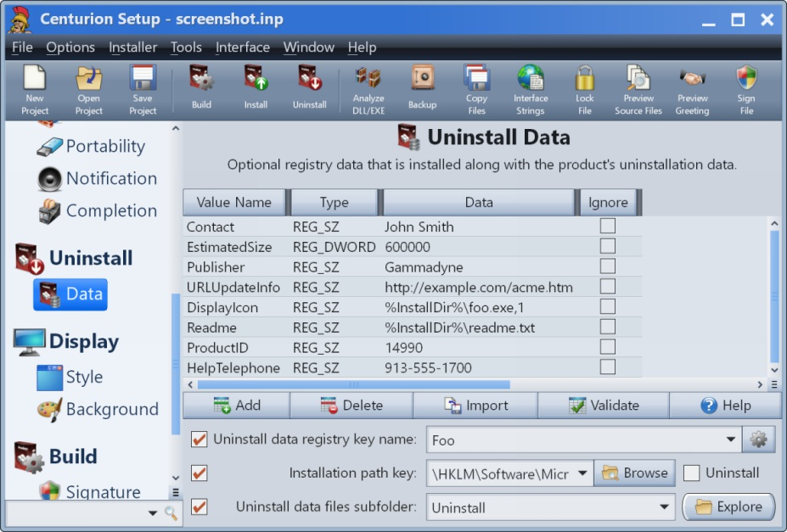Tick Ignore checkbox for DisplayIcon row
Screen dimensions: 787x532
pyautogui.click(x=608, y=306)
